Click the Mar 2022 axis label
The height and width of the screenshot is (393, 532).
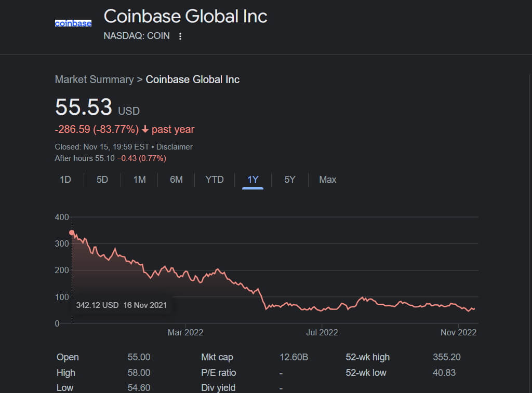click(185, 332)
